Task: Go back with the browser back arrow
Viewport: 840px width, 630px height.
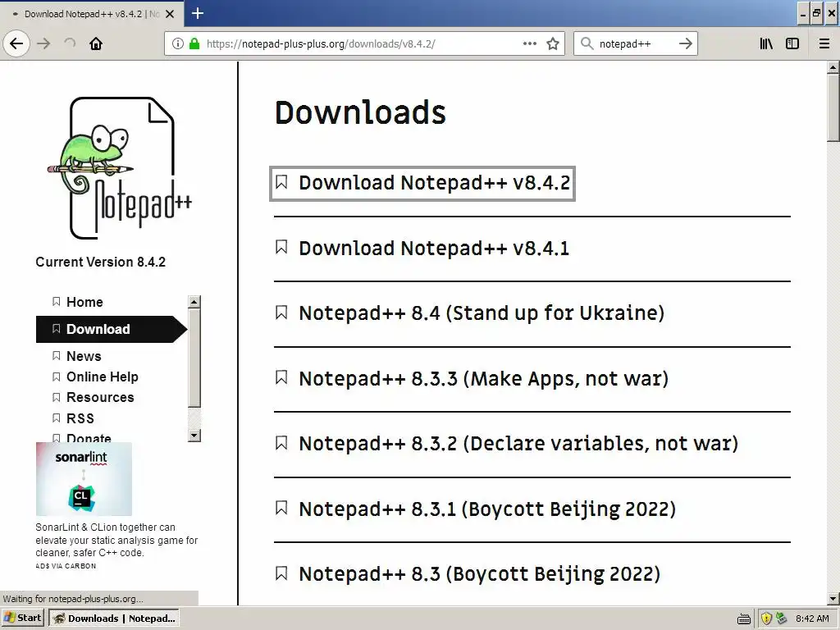Action: [16, 43]
